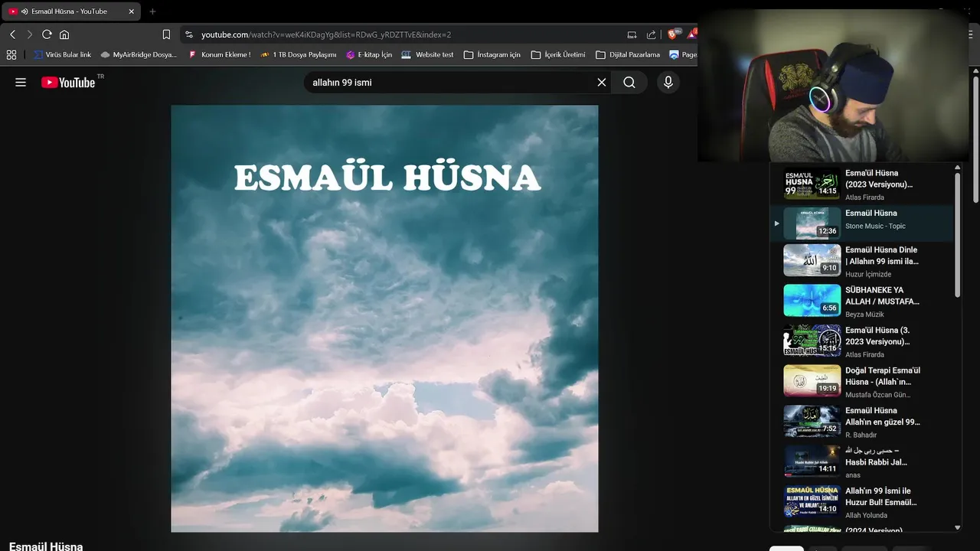The image size is (980, 551).
Task: Open site settings icon in the address bar
Action: 189,34
